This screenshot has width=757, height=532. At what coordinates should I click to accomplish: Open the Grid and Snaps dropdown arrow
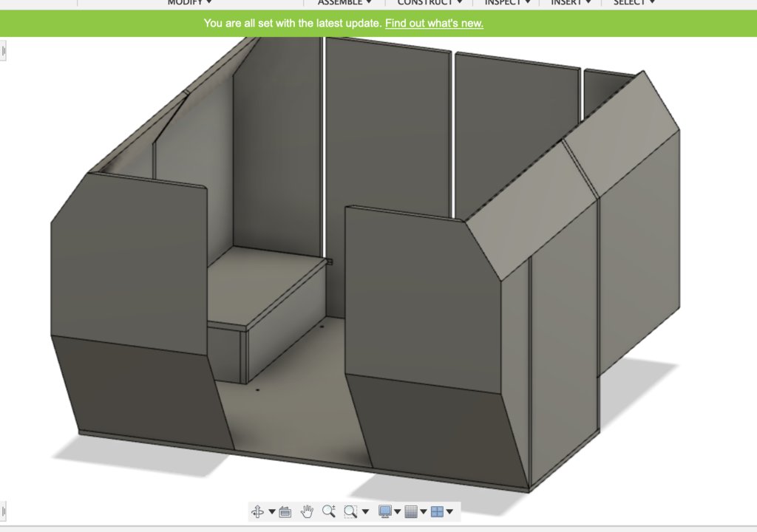pos(424,512)
